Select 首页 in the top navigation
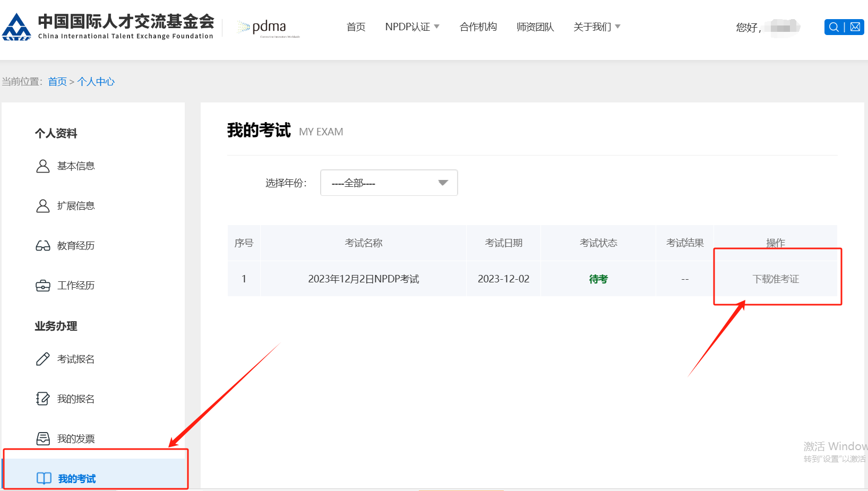This screenshot has height=491, width=868. 355,27
